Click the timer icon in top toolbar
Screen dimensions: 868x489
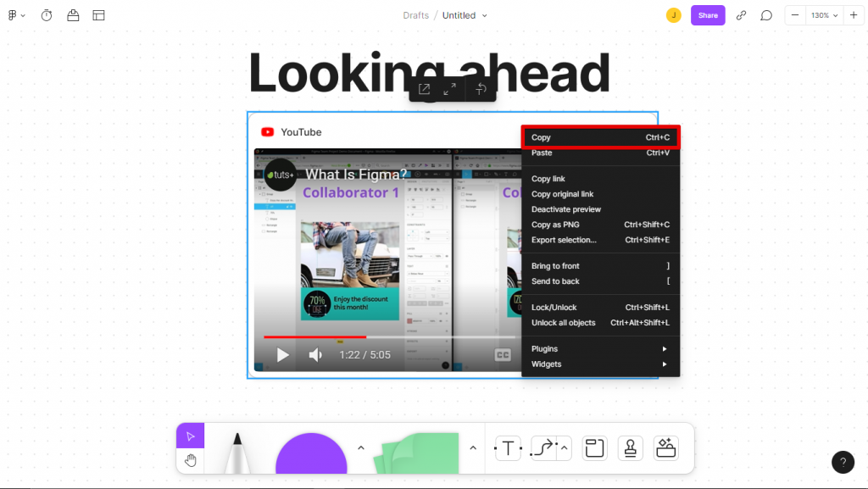click(47, 14)
